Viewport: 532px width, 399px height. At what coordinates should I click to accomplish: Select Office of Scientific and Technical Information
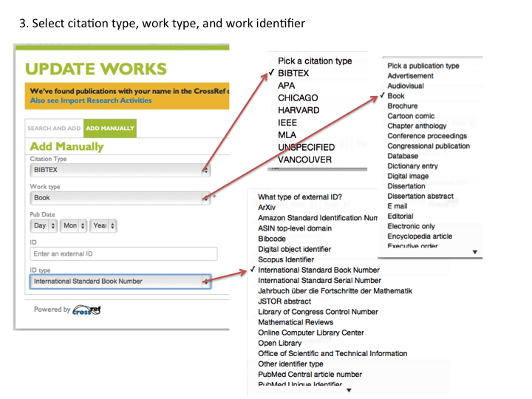click(x=332, y=353)
